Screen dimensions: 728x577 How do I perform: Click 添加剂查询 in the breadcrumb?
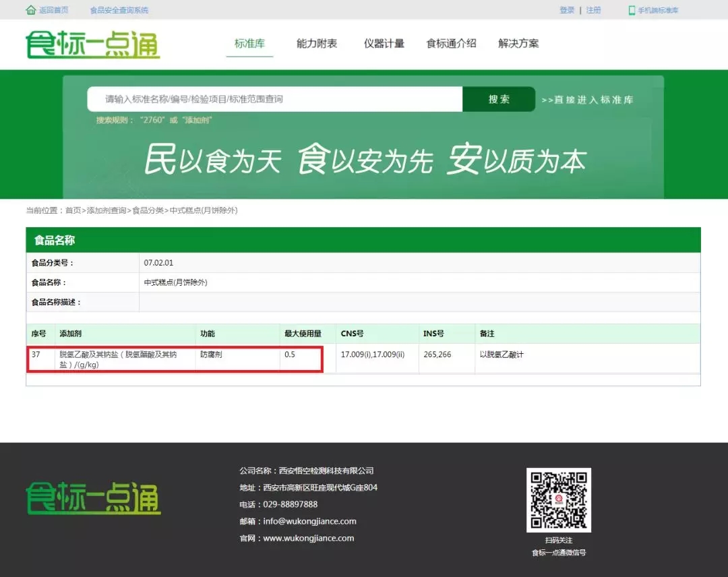pos(107,210)
